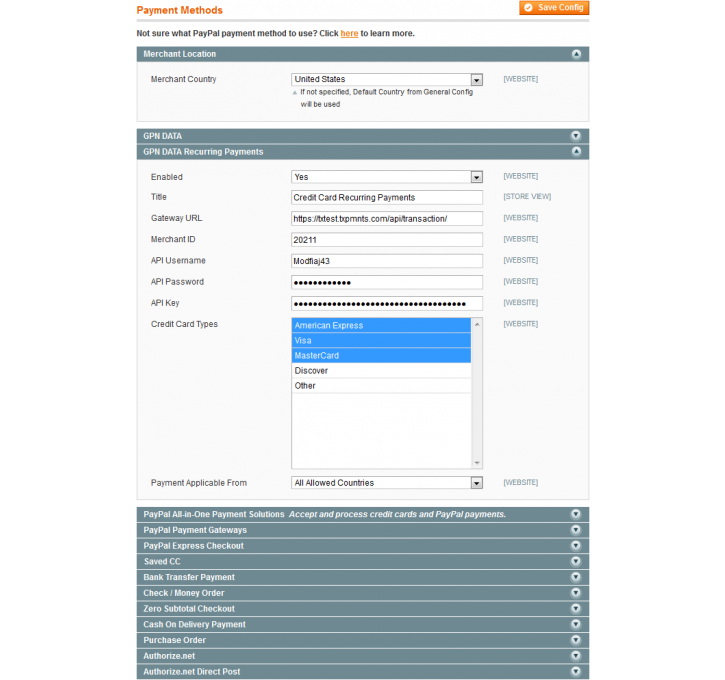Image resolution: width=725 pixels, height=680 pixels.
Task: Expand Authorize.net arrow icon
Action: pyautogui.click(x=576, y=655)
